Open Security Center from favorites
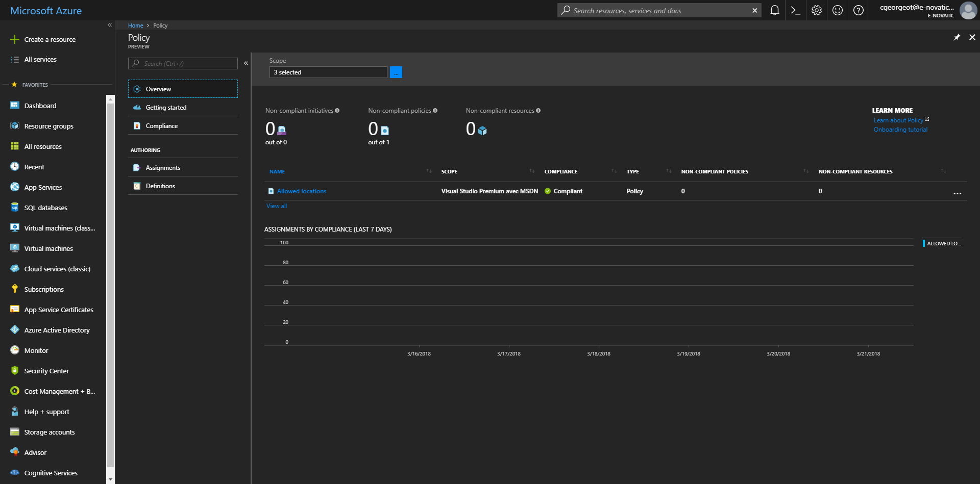Image resolution: width=980 pixels, height=484 pixels. click(46, 371)
